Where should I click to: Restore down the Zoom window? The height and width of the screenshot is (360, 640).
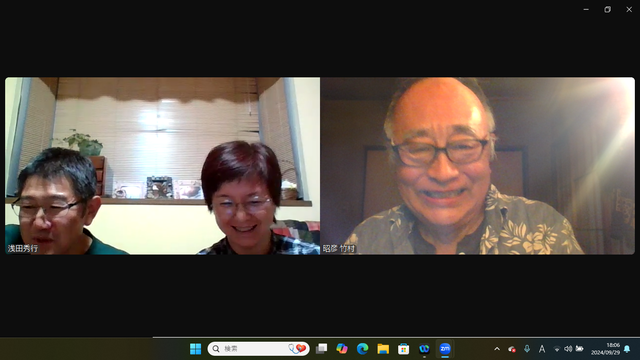point(607,9)
